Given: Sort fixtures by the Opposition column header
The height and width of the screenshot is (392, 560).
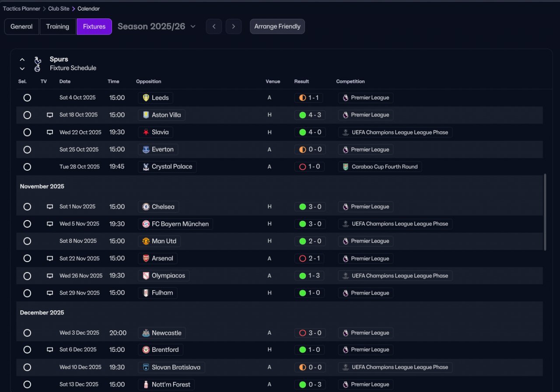Looking at the screenshot, I should point(148,81).
